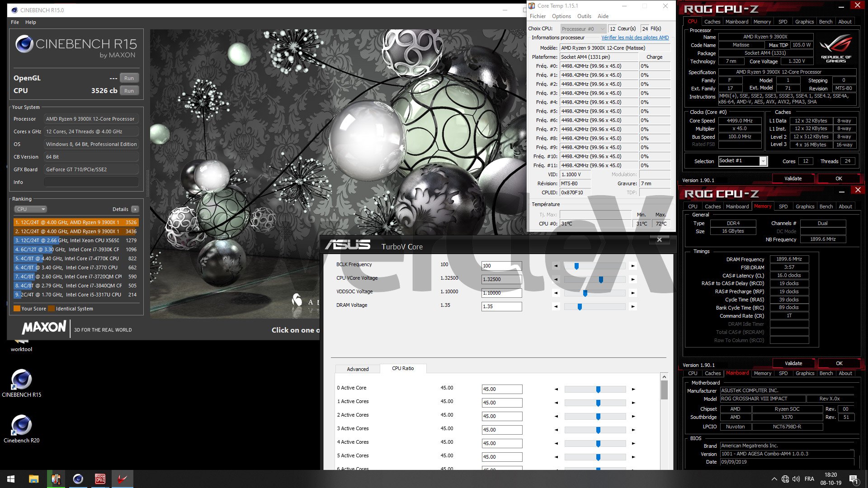Click ROG CPU-Z taskbar icon
The image size is (868, 488).
tap(100, 479)
